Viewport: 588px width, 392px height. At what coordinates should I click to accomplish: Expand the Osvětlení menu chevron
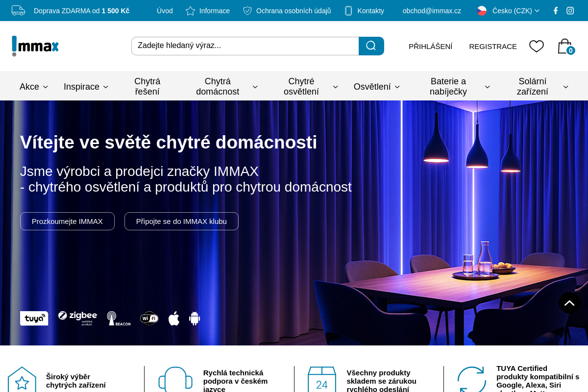pyautogui.click(x=397, y=87)
